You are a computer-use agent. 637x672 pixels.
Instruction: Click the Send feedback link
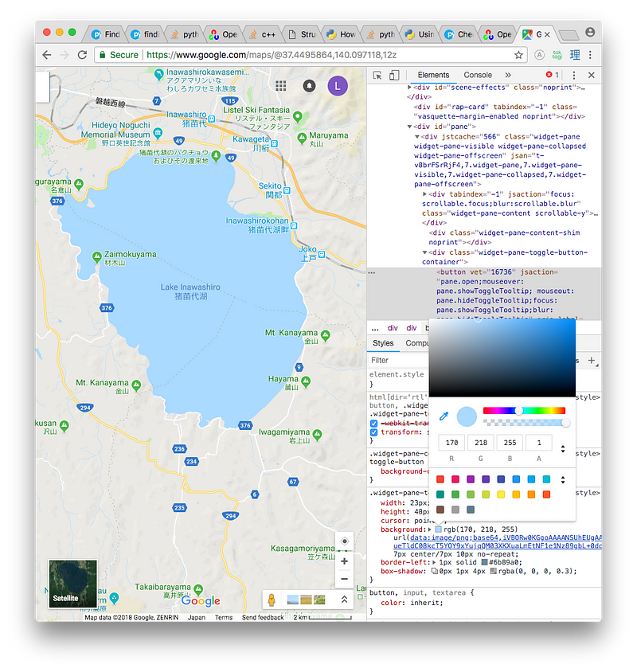[263, 618]
